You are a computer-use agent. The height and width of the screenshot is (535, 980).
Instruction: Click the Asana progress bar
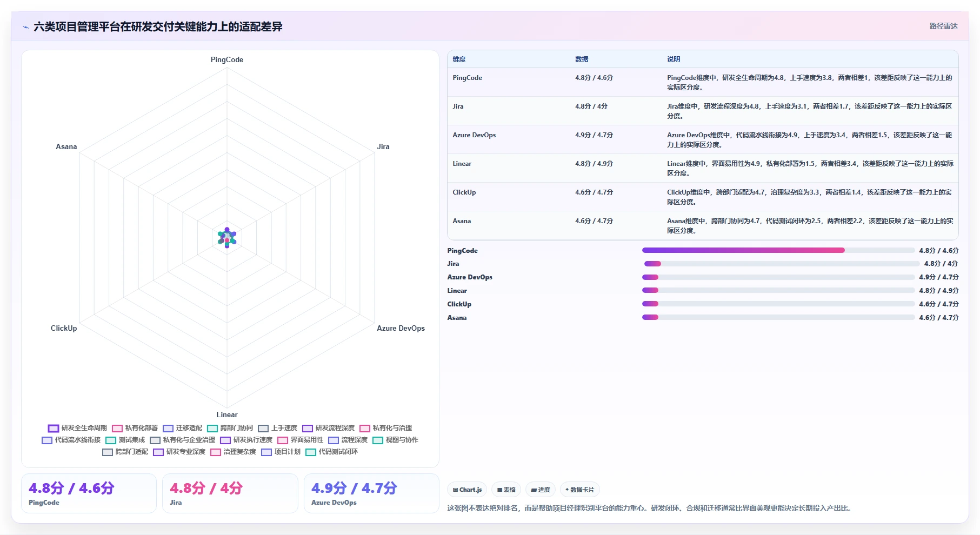[778, 317]
